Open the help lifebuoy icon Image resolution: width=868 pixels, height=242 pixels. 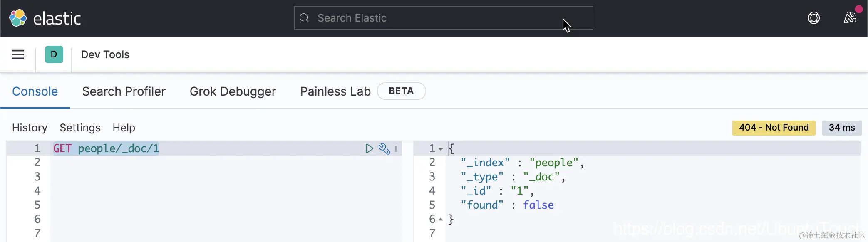coord(813,18)
